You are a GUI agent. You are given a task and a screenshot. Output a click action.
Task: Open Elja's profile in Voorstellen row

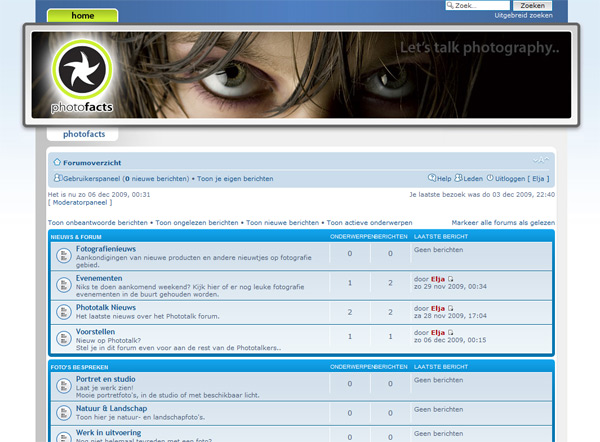click(x=438, y=333)
